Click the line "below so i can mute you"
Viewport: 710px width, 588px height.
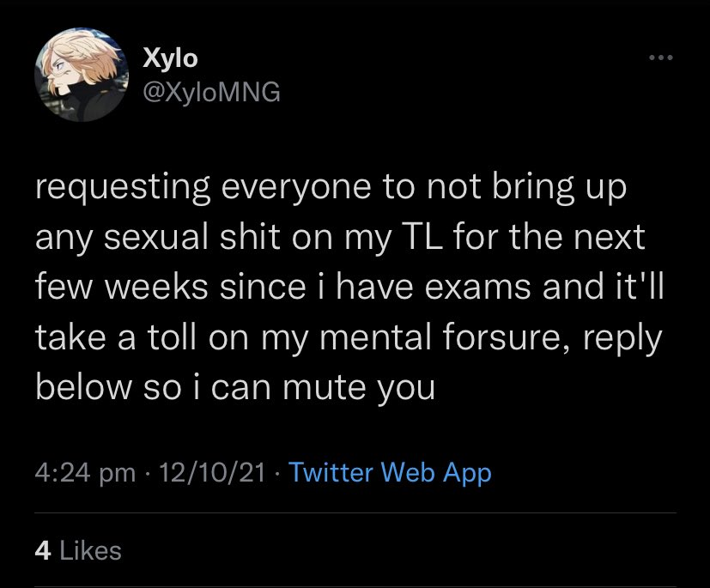[235, 388]
